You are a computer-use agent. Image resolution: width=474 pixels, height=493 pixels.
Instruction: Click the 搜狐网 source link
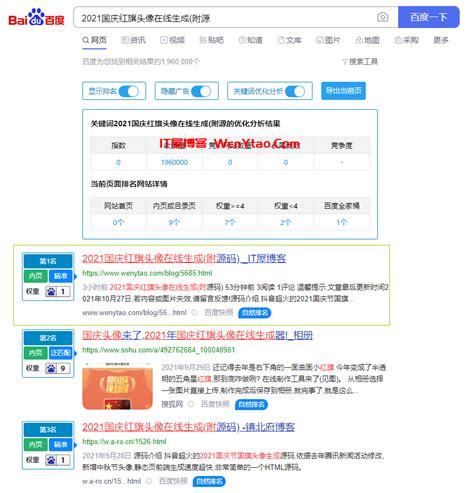(x=172, y=404)
